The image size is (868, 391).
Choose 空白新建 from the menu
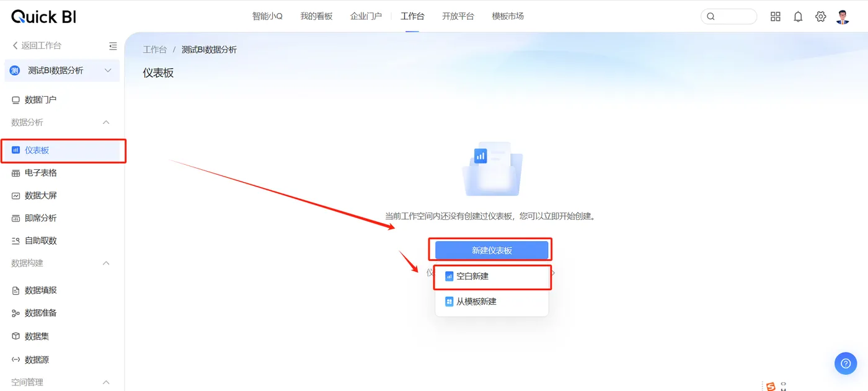(492, 276)
